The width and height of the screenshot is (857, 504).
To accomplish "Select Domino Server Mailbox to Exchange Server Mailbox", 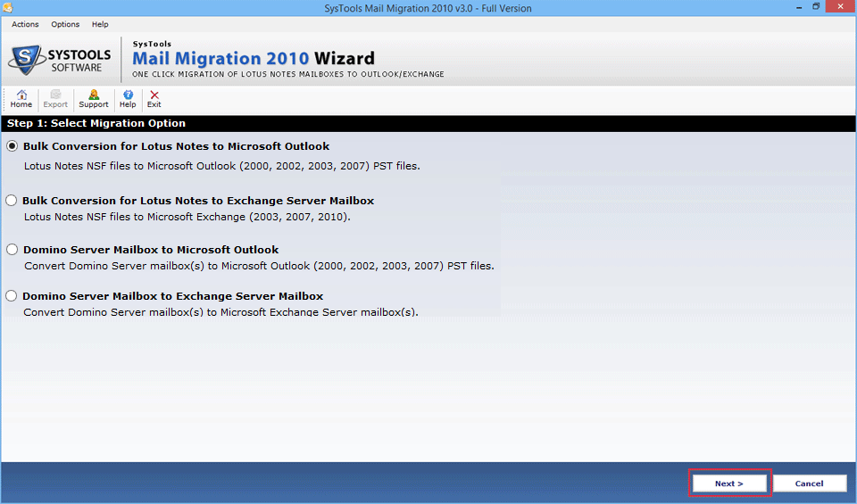I will 12,296.
